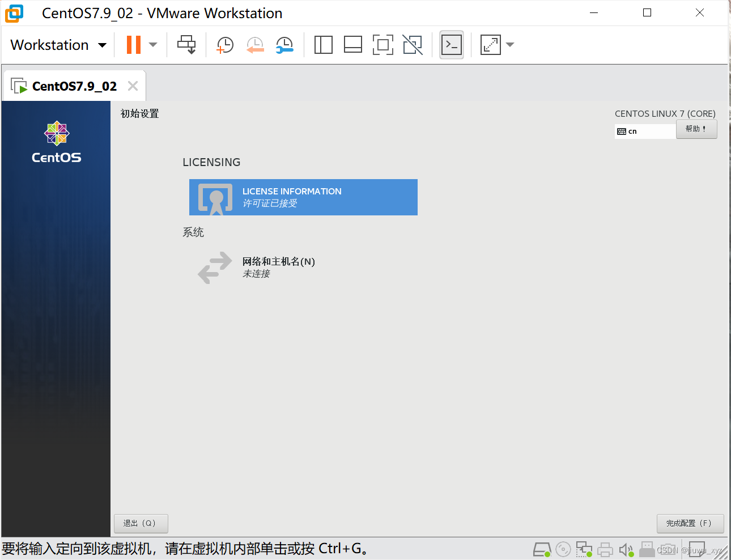Image resolution: width=731 pixels, height=560 pixels.
Task: Revert to the previous snapshot
Action: 255,45
